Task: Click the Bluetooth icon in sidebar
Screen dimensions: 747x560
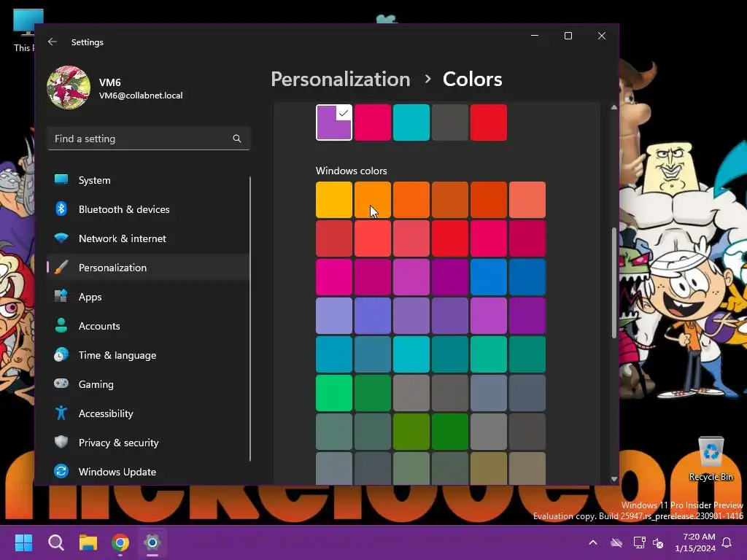Action: tap(61, 209)
